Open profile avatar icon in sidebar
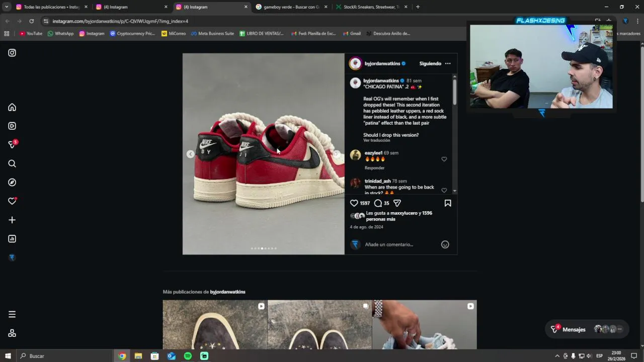 (12, 257)
